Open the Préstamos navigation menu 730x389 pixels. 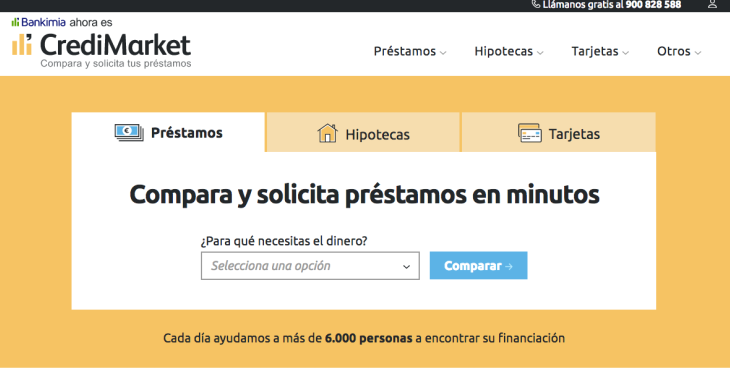[410, 51]
